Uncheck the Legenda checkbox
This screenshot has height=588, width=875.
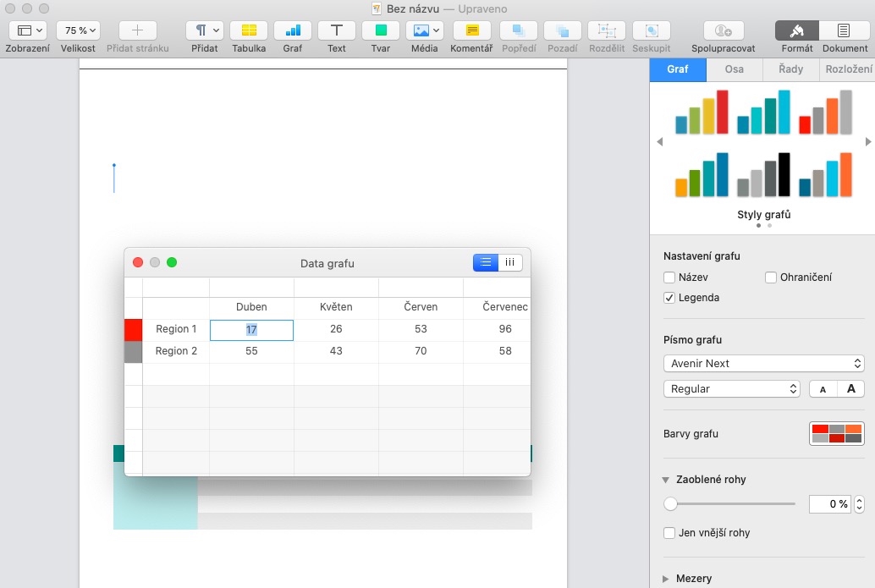coord(669,298)
